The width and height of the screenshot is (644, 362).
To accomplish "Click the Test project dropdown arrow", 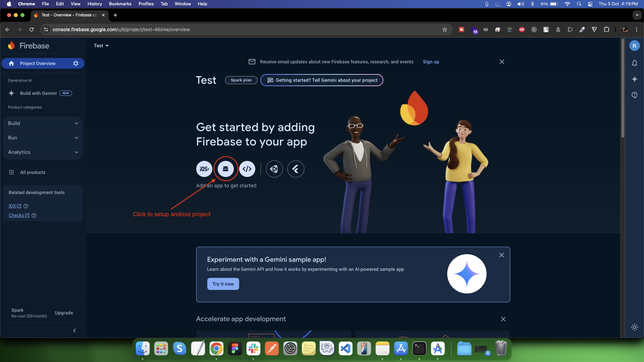I will (107, 46).
